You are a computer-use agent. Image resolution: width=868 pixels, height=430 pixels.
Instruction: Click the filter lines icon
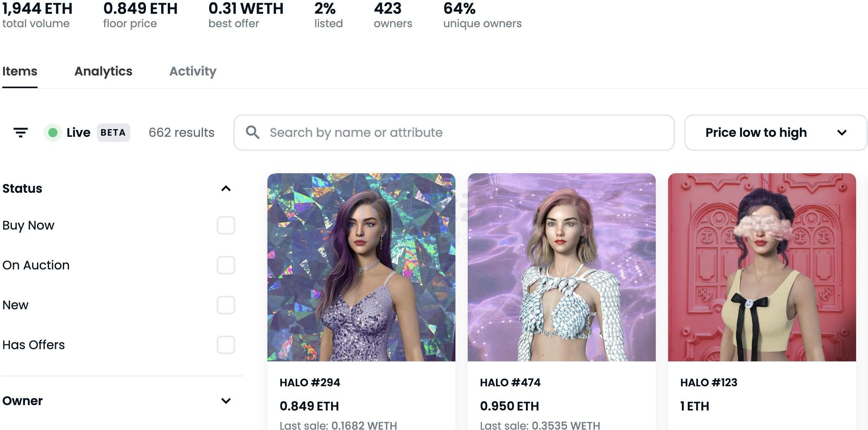point(21,133)
